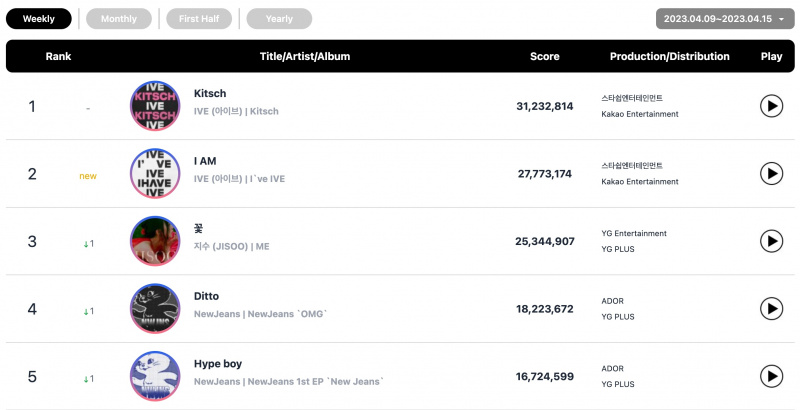Image resolution: width=800 pixels, height=410 pixels.
Task: Open the Ditto song title link
Action: 206,296
